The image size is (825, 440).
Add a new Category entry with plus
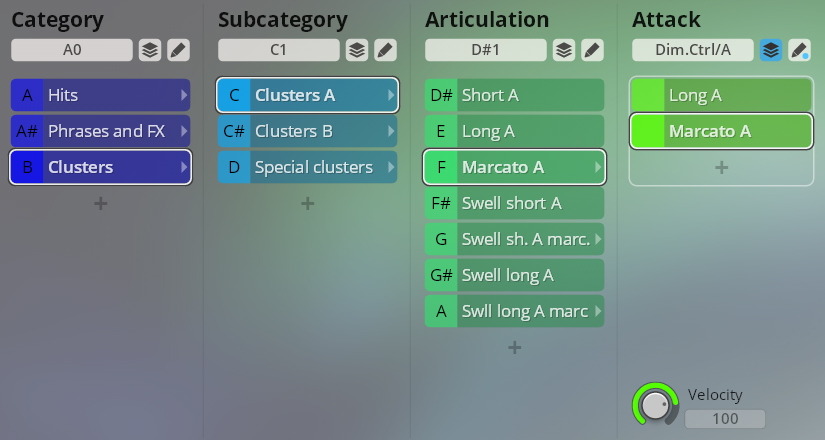pyautogui.click(x=100, y=203)
